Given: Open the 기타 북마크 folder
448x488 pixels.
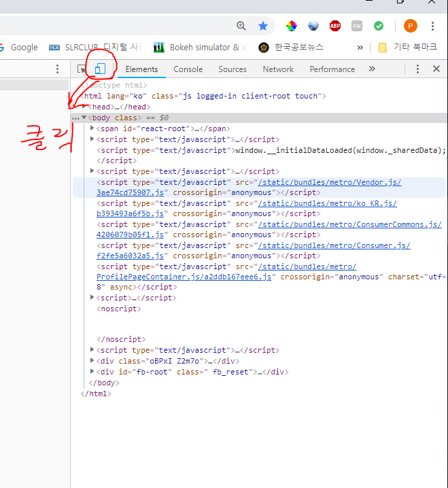Looking at the screenshot, I should coord(407,48).
